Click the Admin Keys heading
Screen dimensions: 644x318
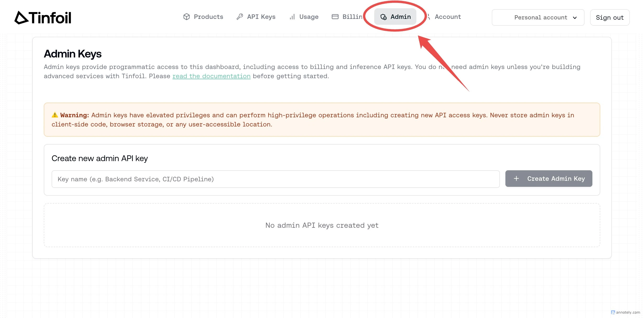[73, 54]
